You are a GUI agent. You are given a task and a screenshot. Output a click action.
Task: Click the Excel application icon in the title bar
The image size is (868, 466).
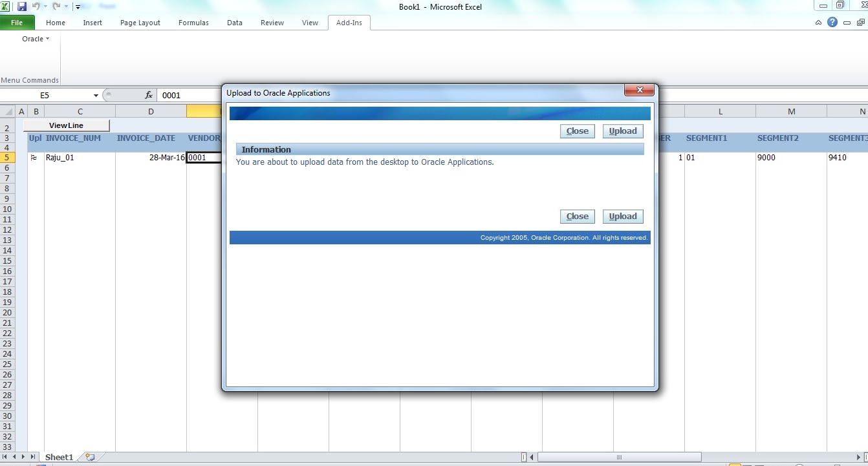(x=6, y=6)
